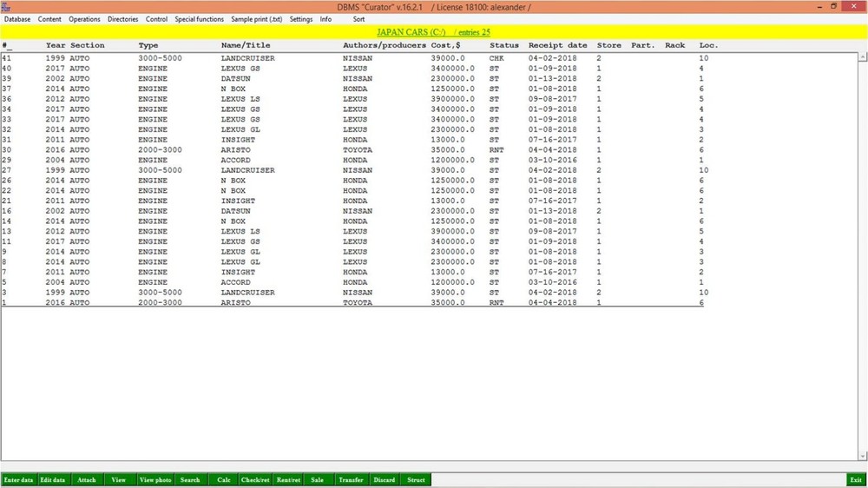
Task: Open the Info menu
Action: pos(325,19)
